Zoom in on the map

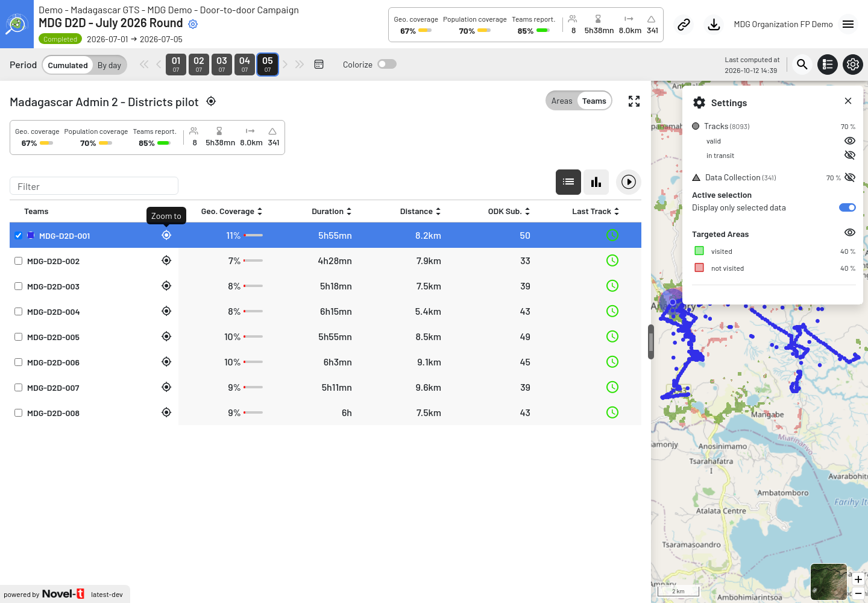click(858, 579)
